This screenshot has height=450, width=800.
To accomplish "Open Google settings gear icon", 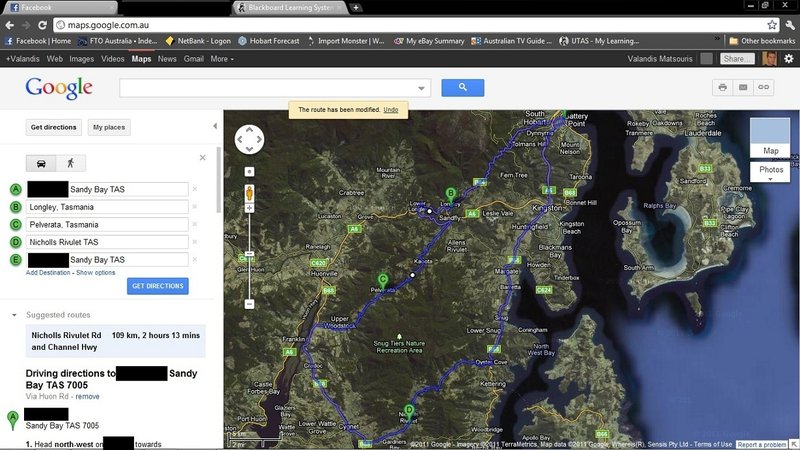I will [x=789, y=59].
